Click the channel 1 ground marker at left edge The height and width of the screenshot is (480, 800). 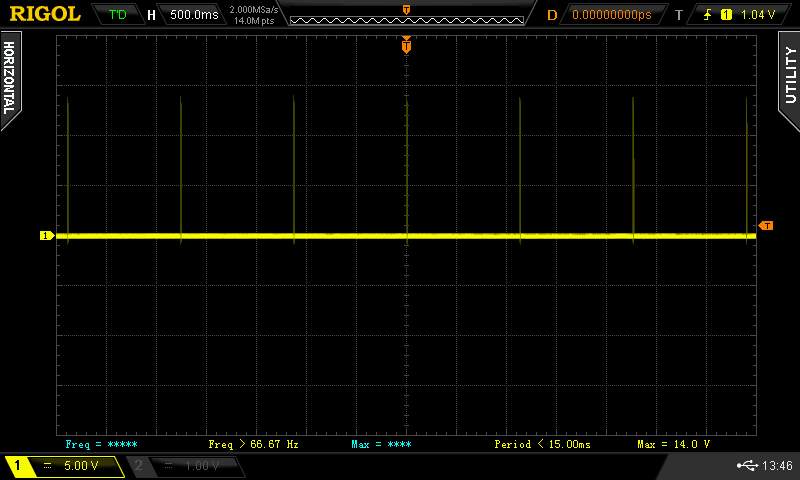(45, 236)
